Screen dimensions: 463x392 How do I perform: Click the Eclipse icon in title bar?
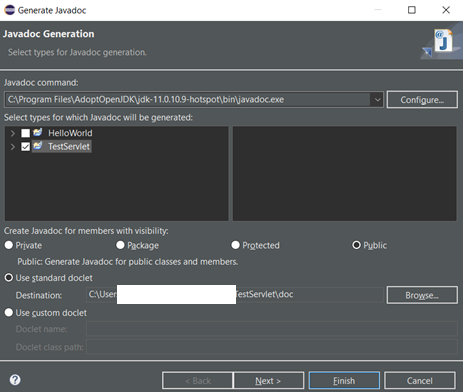click(x=9, y=10)
